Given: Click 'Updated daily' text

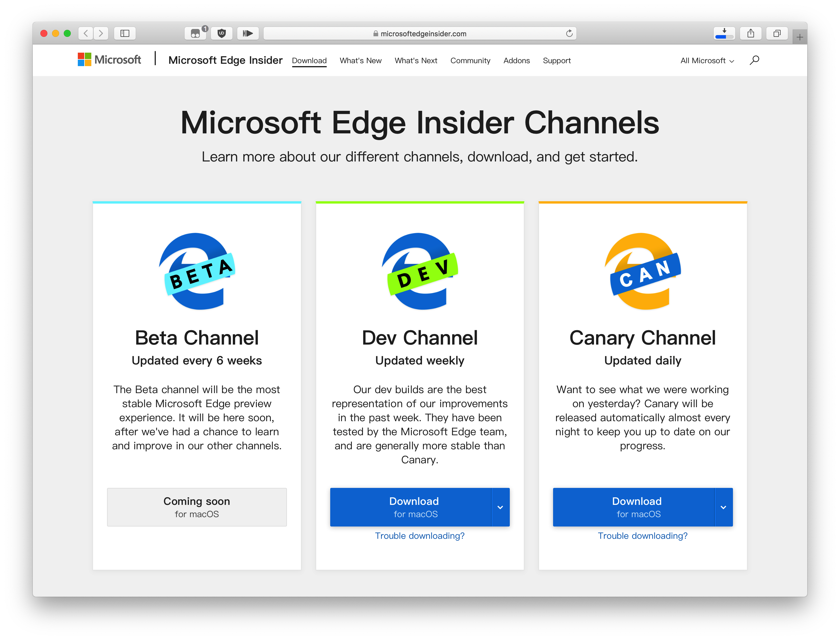Looking at the screenshot, I should pyautogui.click(x=643, y=360).
